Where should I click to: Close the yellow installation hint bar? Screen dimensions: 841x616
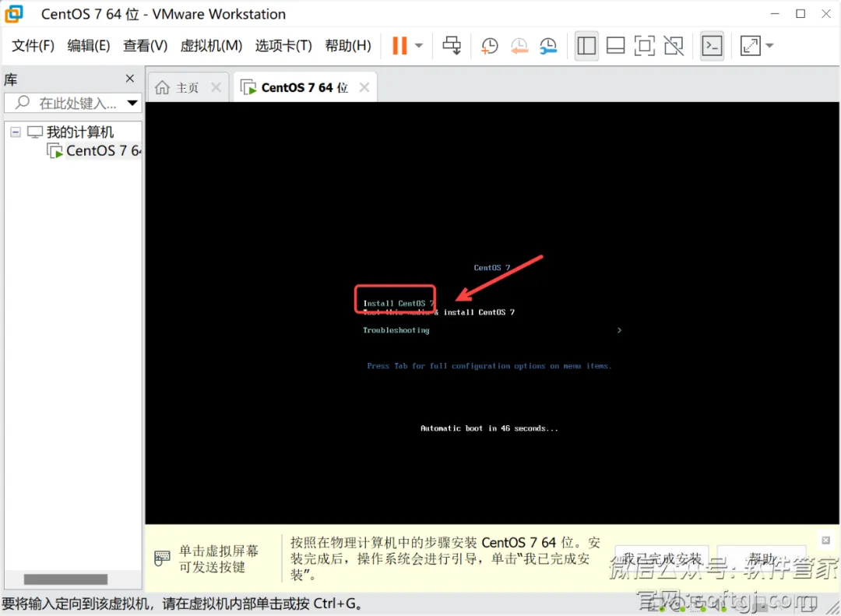826,540
